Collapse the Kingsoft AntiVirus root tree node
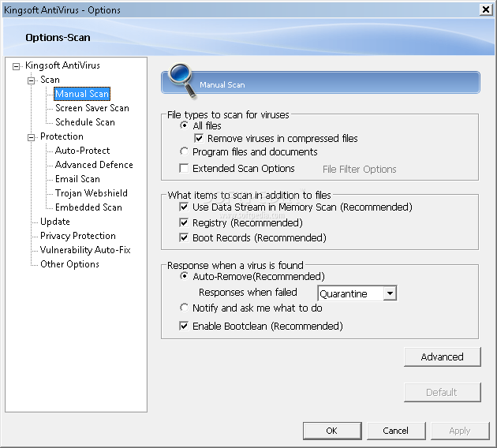 [x=16, y=66]
